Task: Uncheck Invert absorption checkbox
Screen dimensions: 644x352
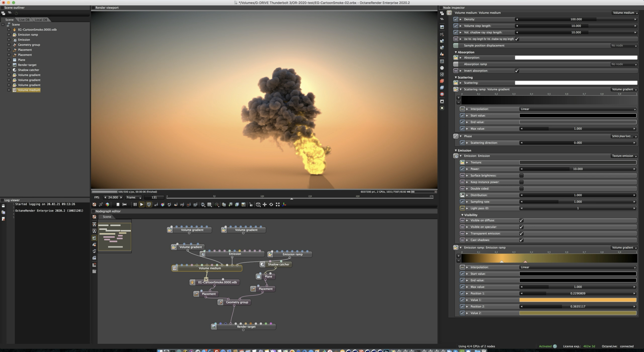Action: click(517, 71)
